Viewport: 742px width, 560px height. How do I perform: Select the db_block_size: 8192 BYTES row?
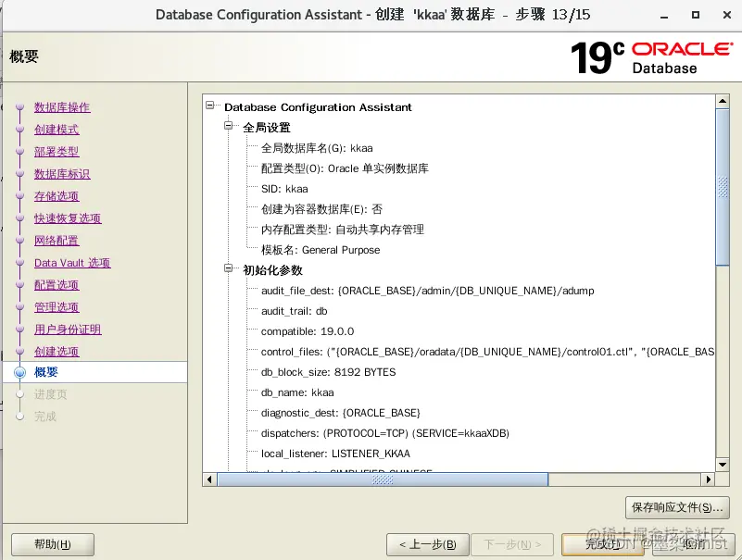pyautogui.click(x=328, y=372)
